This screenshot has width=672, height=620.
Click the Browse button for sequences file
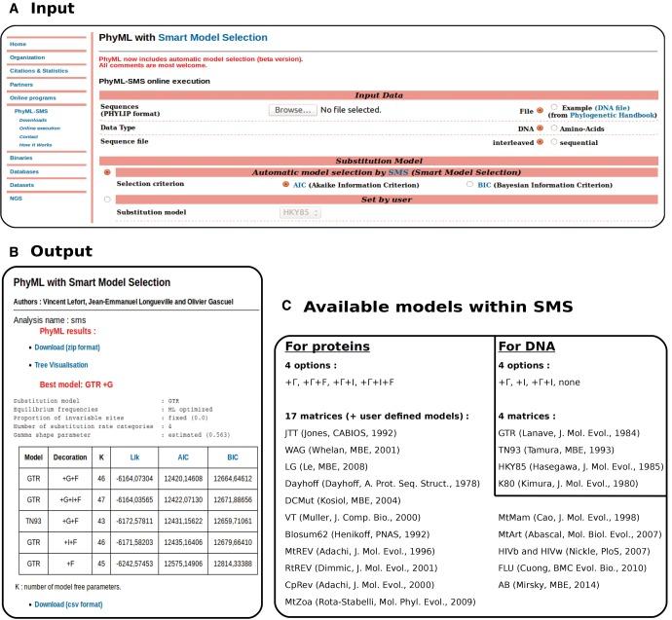click(x=291, y=111)
